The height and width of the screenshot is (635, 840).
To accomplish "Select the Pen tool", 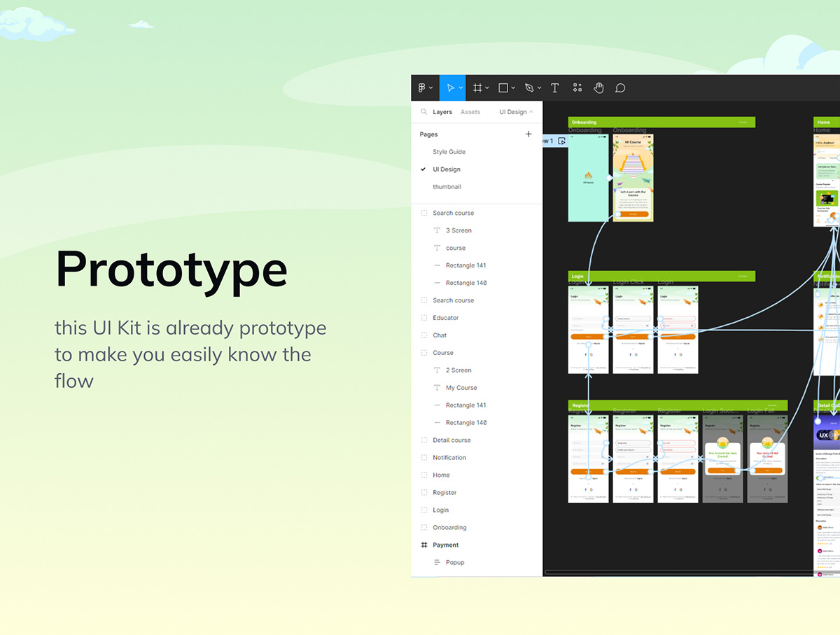I will pyautogui.click(x=529, y=88).
